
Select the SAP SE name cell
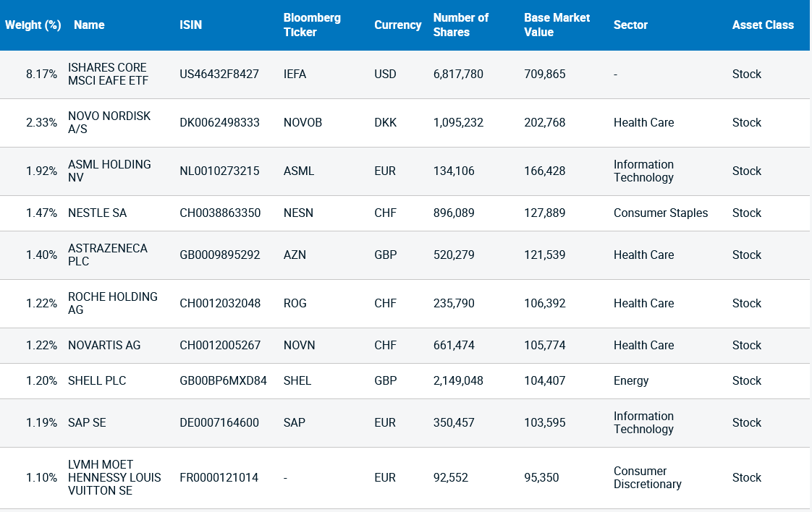[x=87, y=422]
